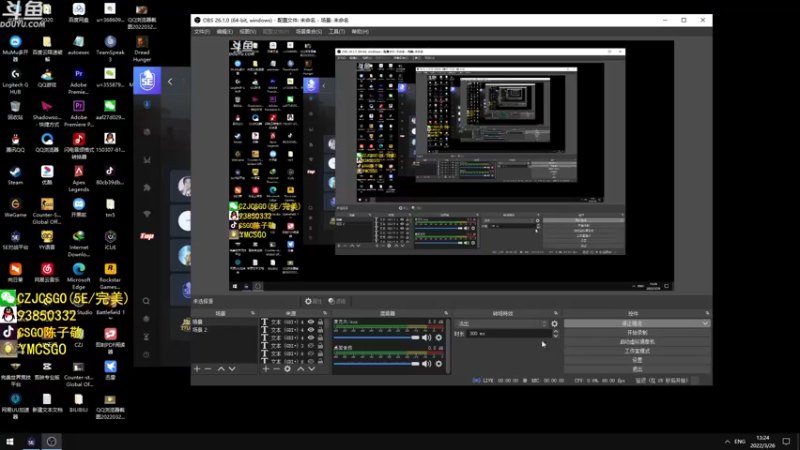Screen dimensions: 800x450
Task: Click the 5E shield logo in the 5E window
Action: (147, 81)
